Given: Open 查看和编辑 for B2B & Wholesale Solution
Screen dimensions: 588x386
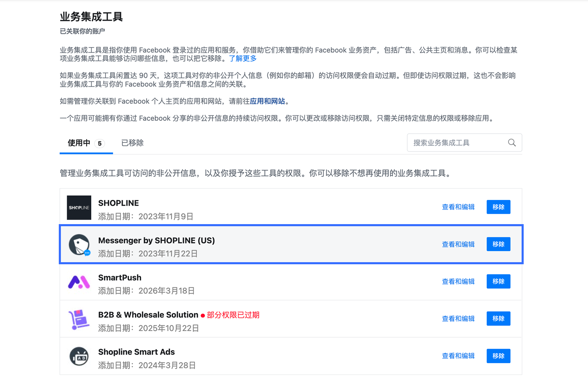Looking at the screenshot, I should (x=458, y=319).
